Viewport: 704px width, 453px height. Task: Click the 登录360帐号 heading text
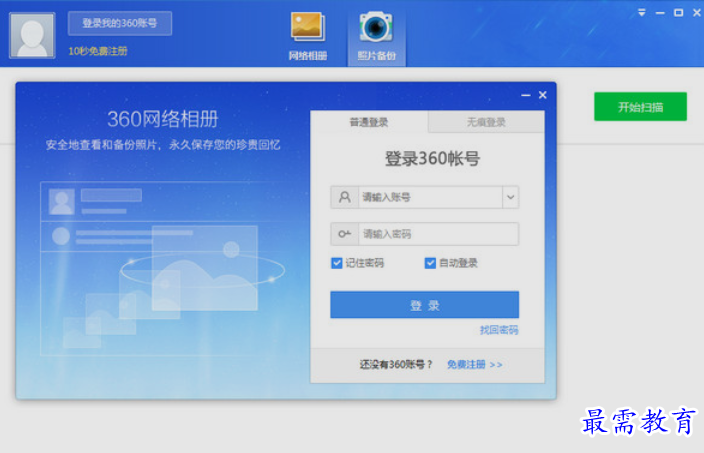click(x=432, y=159)
